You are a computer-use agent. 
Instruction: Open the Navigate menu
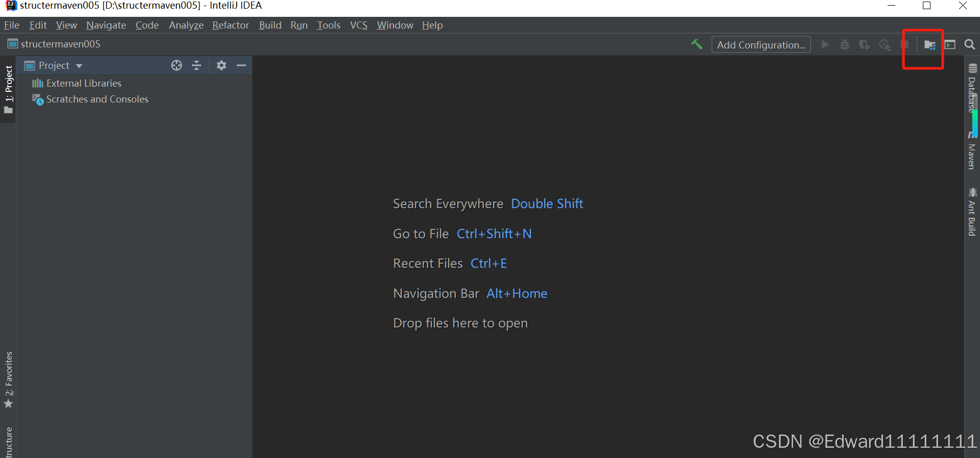[x=106, y=25]
